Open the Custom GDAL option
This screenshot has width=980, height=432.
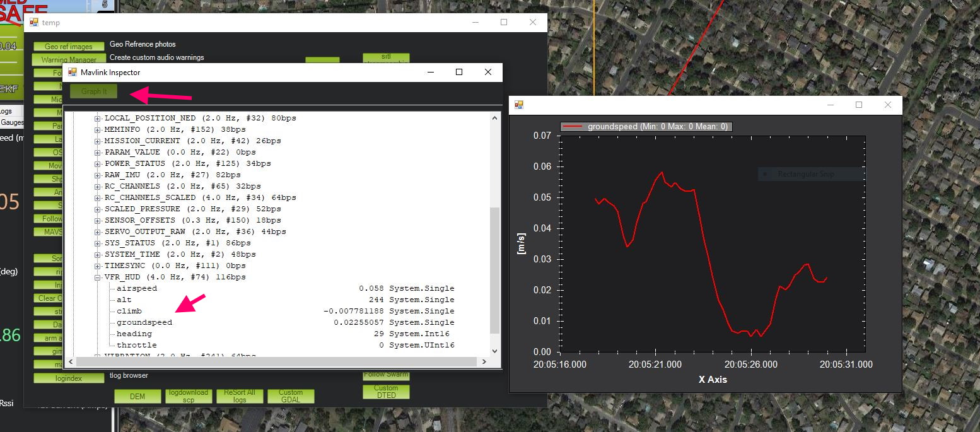pyautogui.click(x=291, y=396)
